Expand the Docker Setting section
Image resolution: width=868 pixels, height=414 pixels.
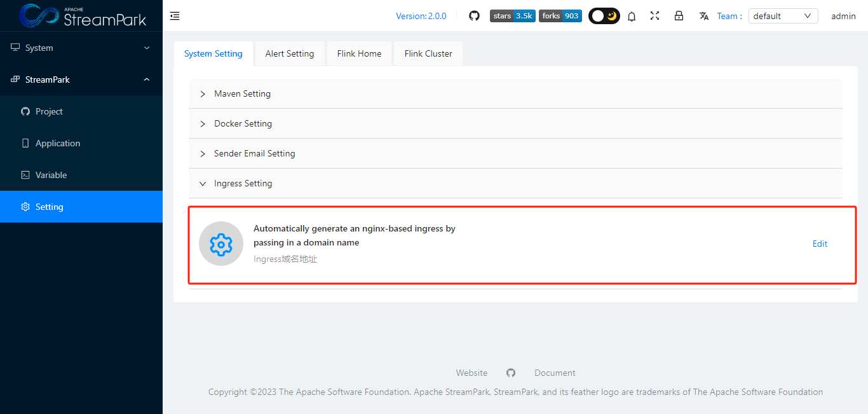tap(243, 123)
